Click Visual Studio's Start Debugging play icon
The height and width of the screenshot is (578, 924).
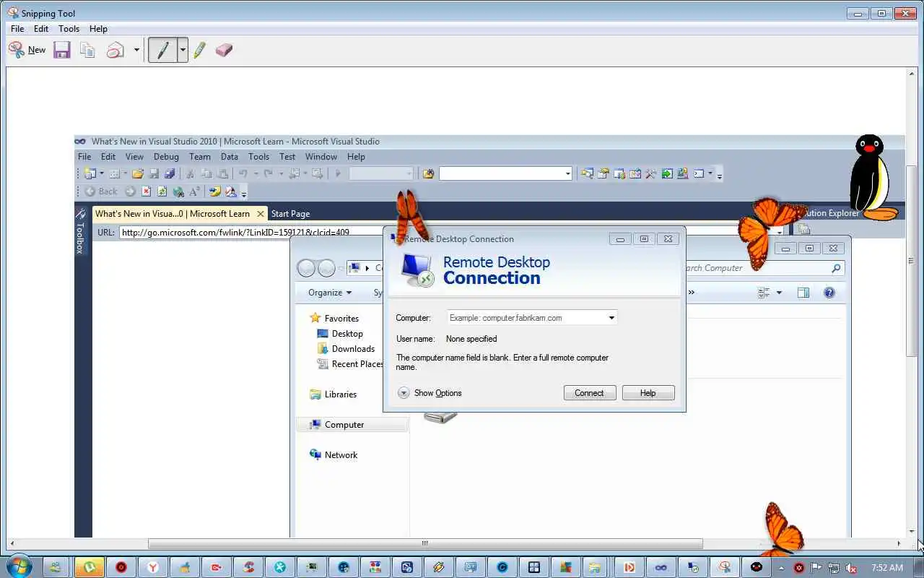pos(338,173)
